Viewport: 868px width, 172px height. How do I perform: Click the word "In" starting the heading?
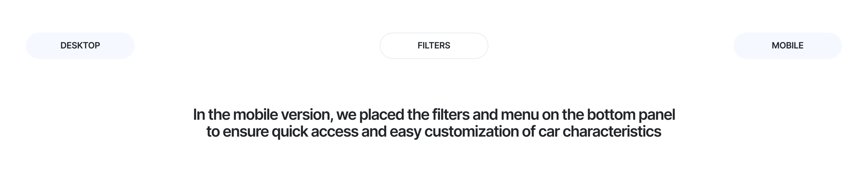(199, 115)
